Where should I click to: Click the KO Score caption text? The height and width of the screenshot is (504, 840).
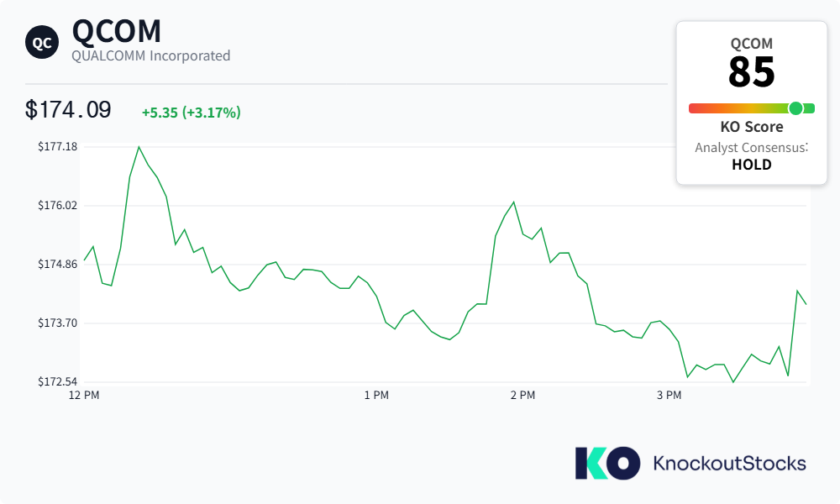pos(752,127)
